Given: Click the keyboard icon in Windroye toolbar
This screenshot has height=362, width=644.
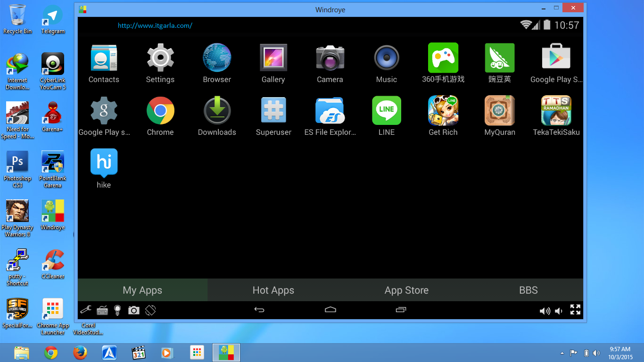Looking at the screenshot, I should tap(102, 310).
